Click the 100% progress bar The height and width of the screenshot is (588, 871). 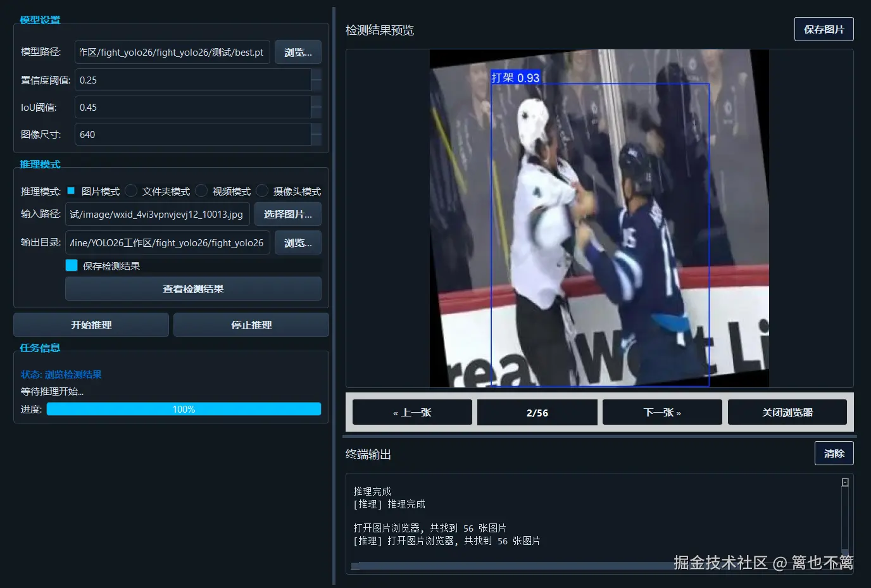184,409
